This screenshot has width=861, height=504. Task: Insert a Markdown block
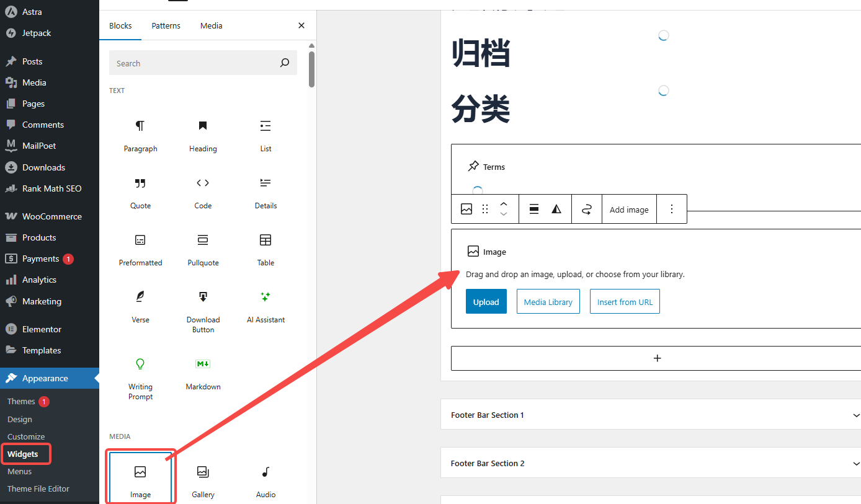point(203,371)
